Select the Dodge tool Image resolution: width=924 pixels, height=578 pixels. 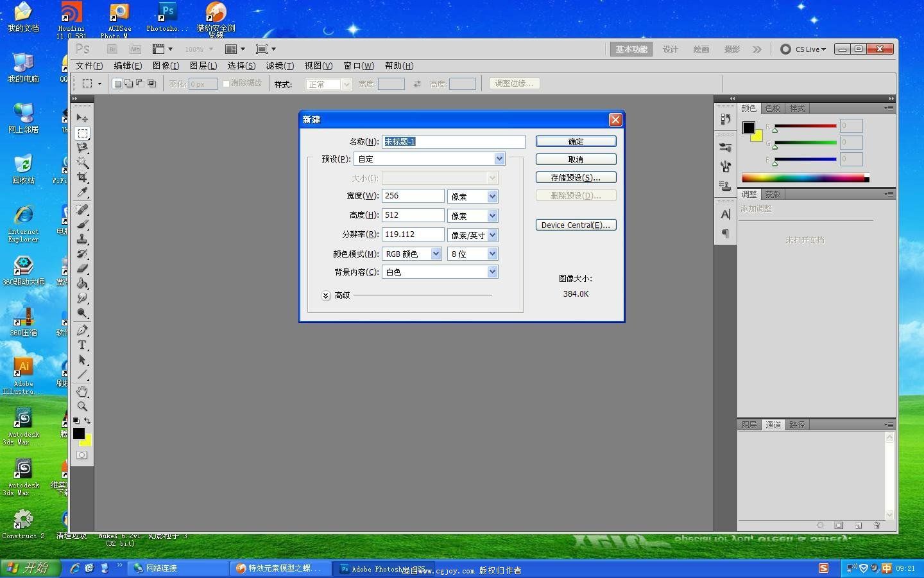point(82,313)
